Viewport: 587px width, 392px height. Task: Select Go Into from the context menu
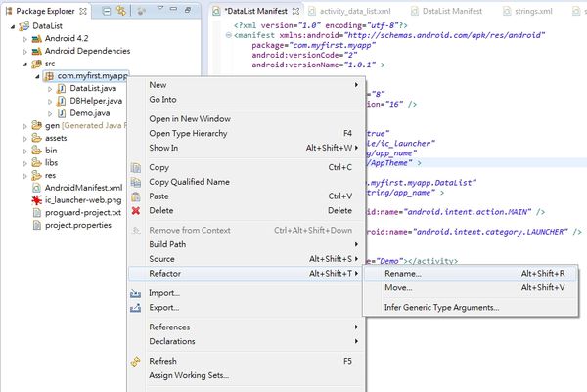point(248,100)
